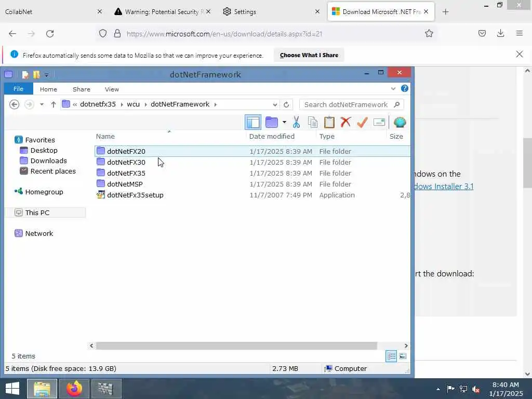Screen dimensions: 532x399
Task: Click the red X Delete icon
Action: (x=345, y=122)
